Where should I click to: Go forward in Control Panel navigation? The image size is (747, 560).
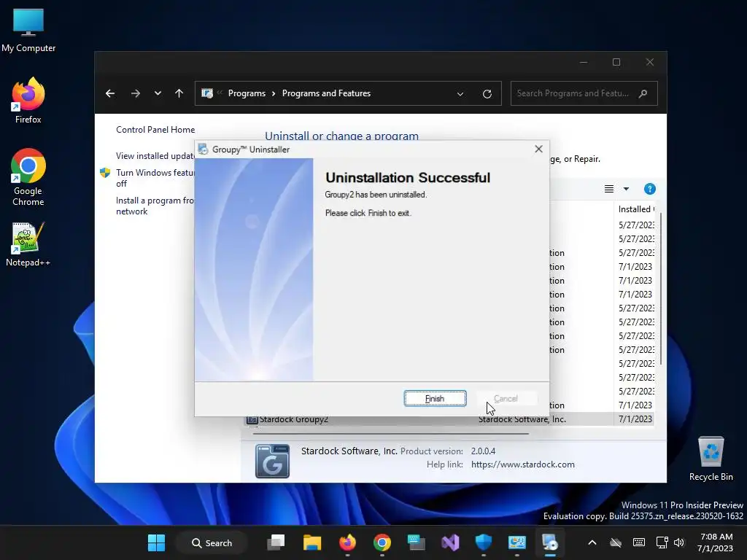tap(135, 93)
